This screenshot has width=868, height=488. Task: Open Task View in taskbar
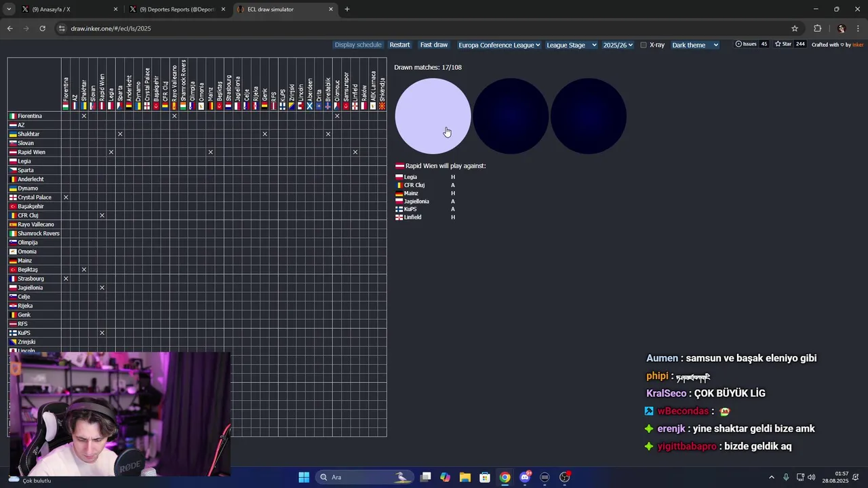tap(425, 477)
